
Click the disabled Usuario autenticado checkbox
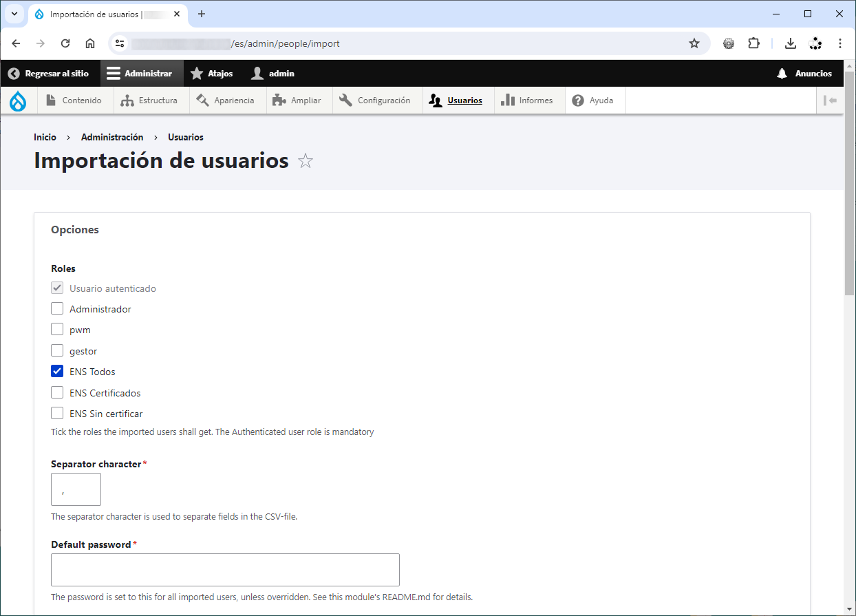57,288
